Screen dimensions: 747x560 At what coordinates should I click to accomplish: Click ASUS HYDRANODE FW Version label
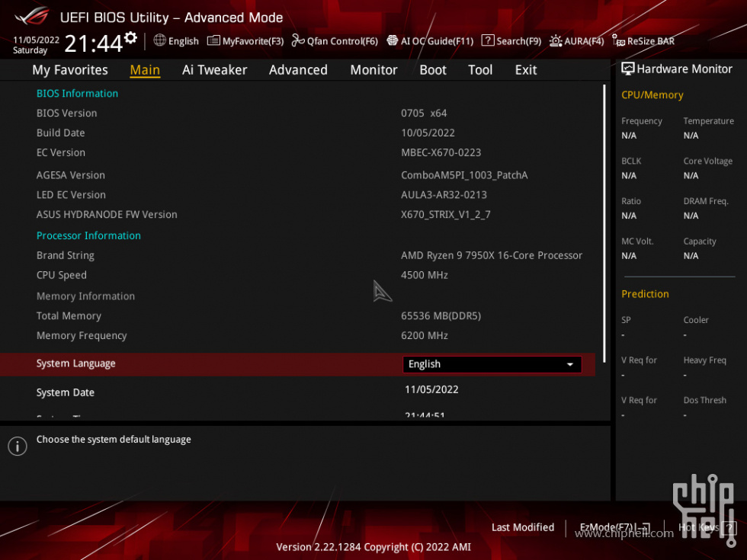pos(107,215)
